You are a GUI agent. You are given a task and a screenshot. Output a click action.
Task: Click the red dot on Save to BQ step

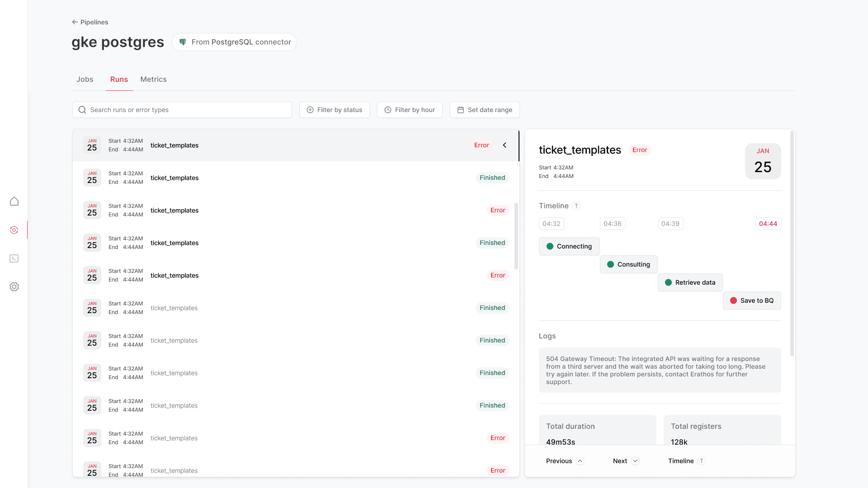(x=734, y=300)
